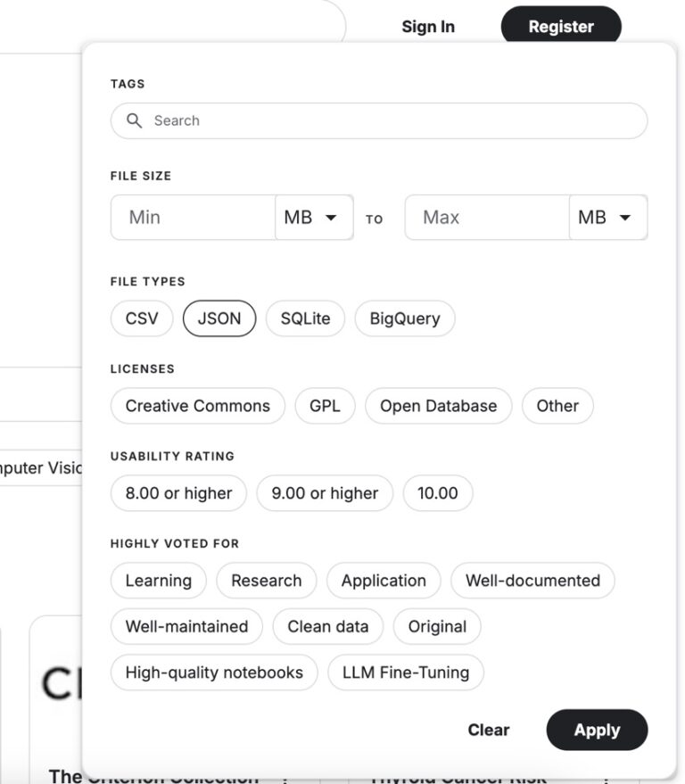The width and height of the screenshot is (685, 784).
Task: Toggle the Clean data vote filter
Action: [327, 626]
